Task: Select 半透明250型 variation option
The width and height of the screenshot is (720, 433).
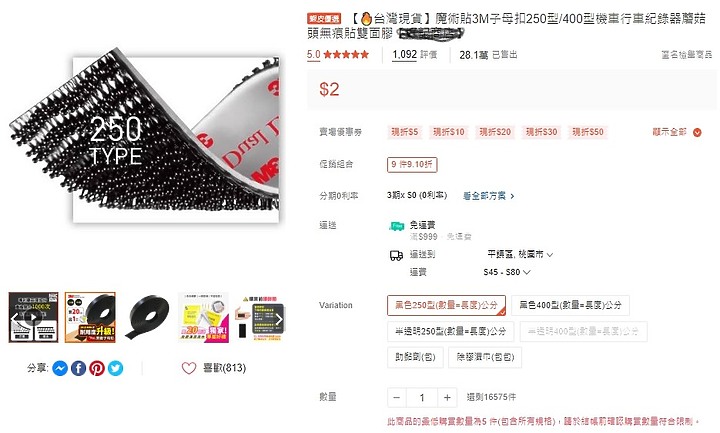Action: click(450, 332)
